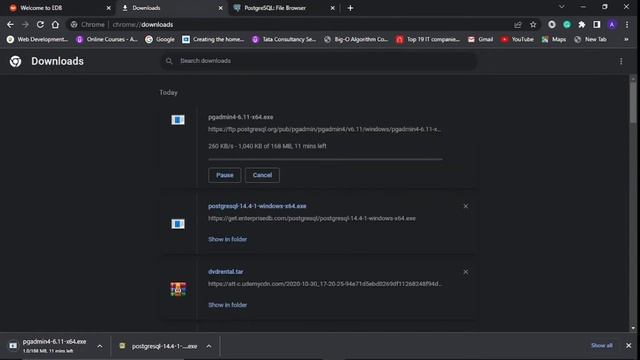
Task: Click pgadmin4-6.11-x64.exe file icon in list
Action: coord(178,120)
